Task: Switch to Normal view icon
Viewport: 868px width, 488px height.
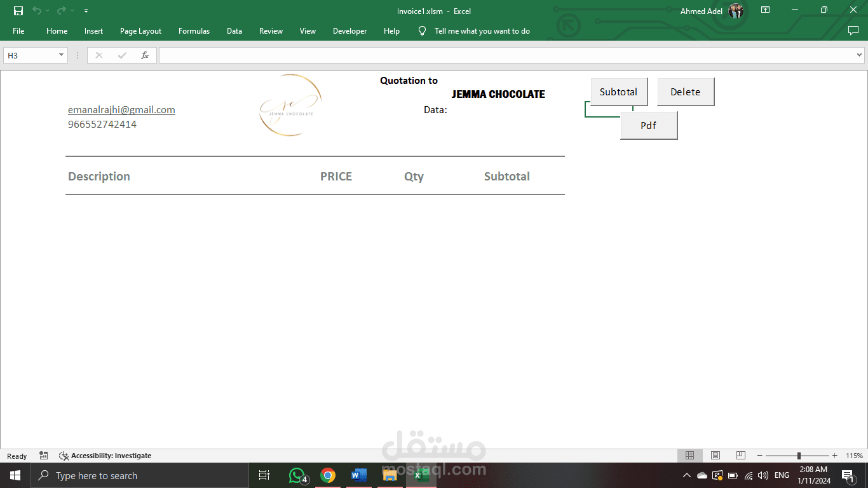Action: 689,456
